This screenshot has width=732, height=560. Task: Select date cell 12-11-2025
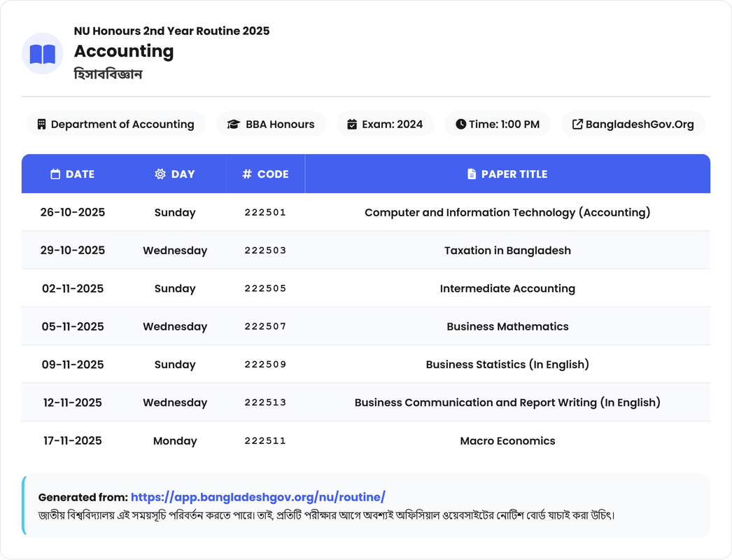point(73,402)
